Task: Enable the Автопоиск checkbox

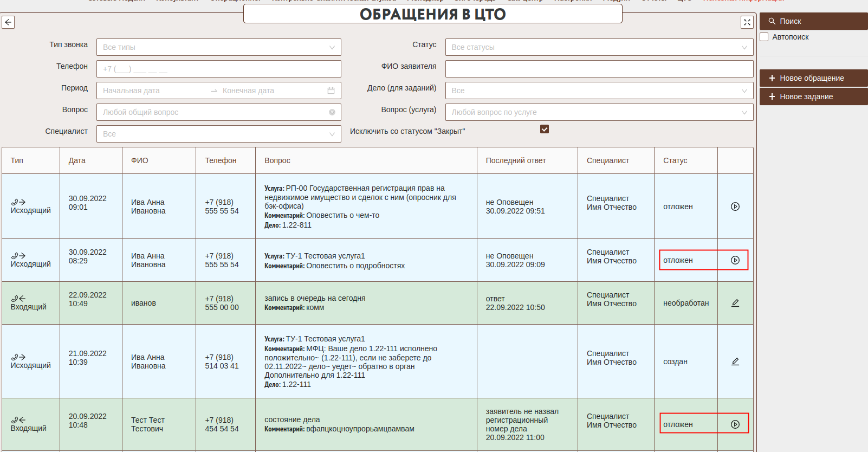Action: coord(765,37)
